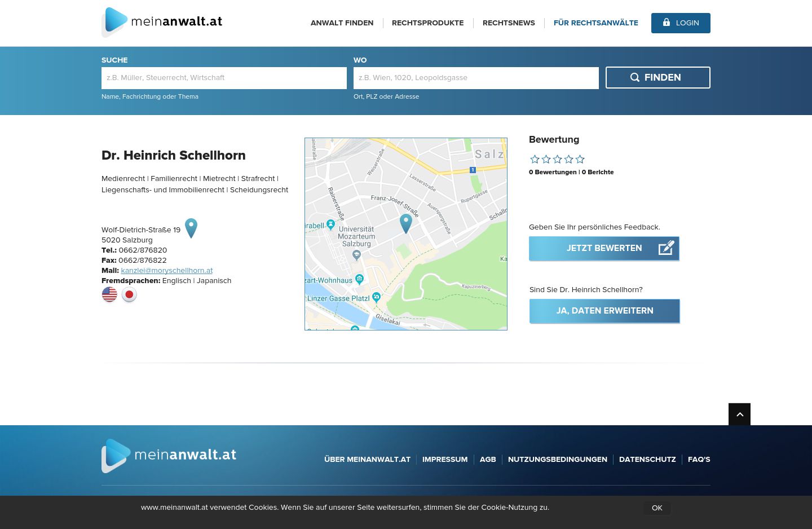Screen dimensions: 812x529
Task: Click the grey marker below Mozarteum label
Action: click(x=356, y=255)
